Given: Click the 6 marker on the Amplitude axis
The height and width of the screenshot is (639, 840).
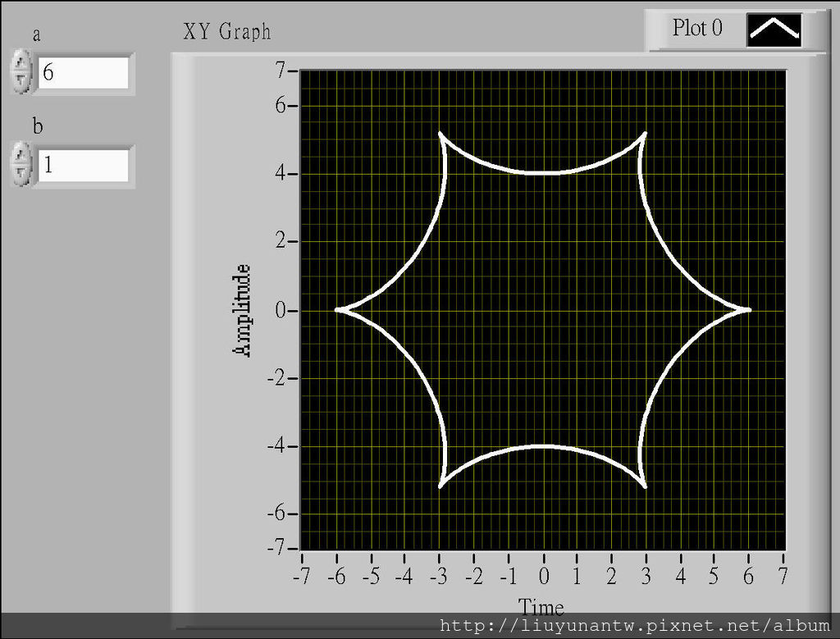Looking at the screenshot, I should tap(281, 106).
